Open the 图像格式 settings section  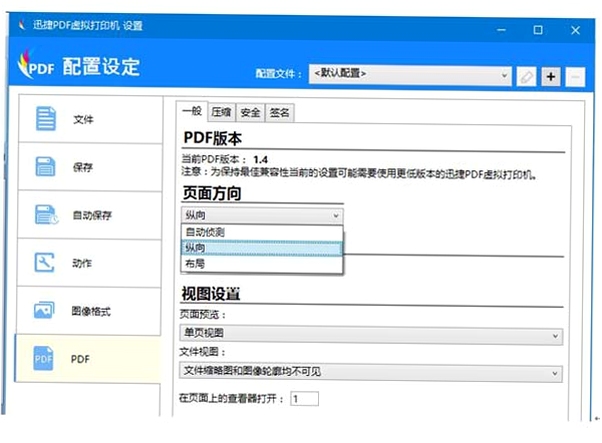pos(89,311)
